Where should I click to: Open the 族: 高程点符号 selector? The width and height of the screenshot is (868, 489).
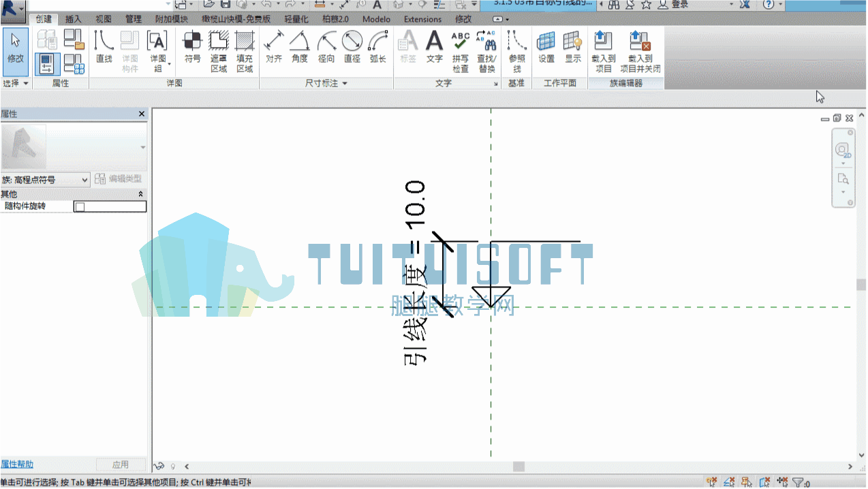click(x=45, y=180)
